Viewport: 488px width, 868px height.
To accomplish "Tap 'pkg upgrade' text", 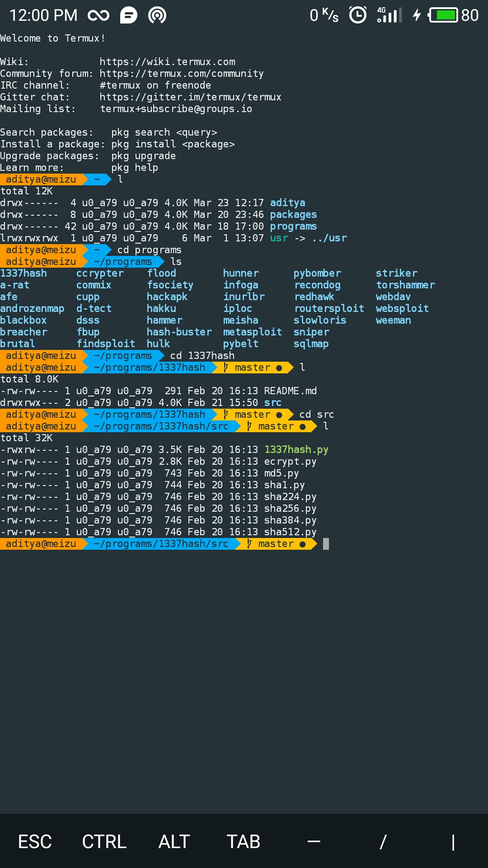I will click(143, 156).
